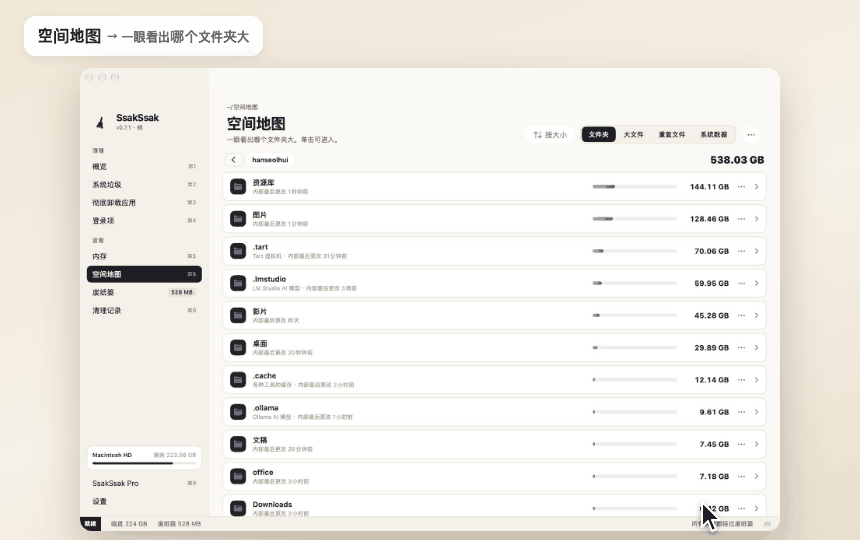Open the toolbar more options ellipsis button

coord(751,135)
